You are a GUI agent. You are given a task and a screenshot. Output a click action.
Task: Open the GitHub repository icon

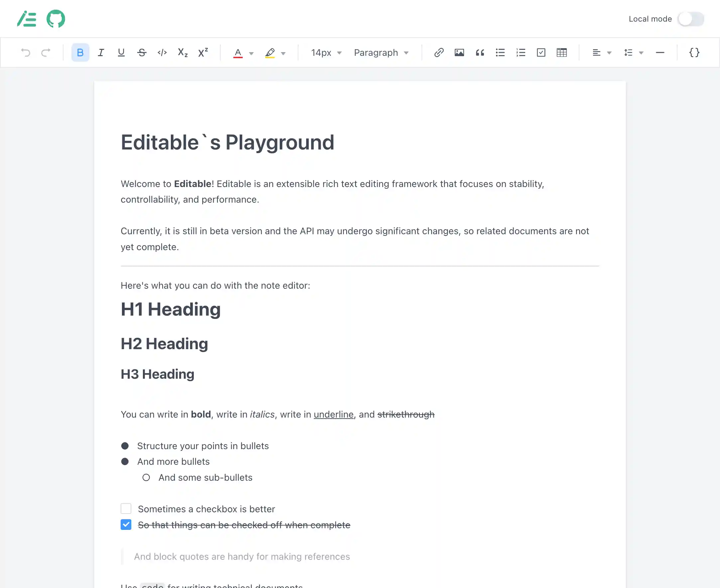[x=56, y=19]
